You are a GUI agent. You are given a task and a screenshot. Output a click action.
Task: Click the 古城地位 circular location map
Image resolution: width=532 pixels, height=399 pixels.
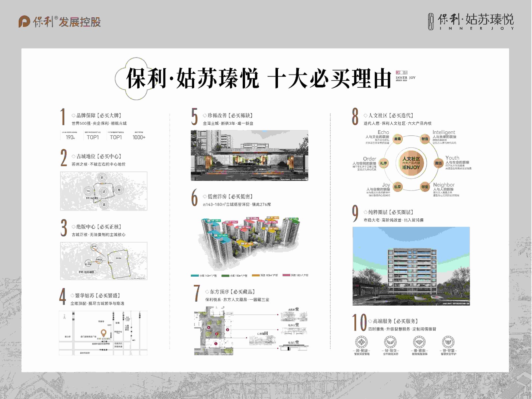(104, 191)
